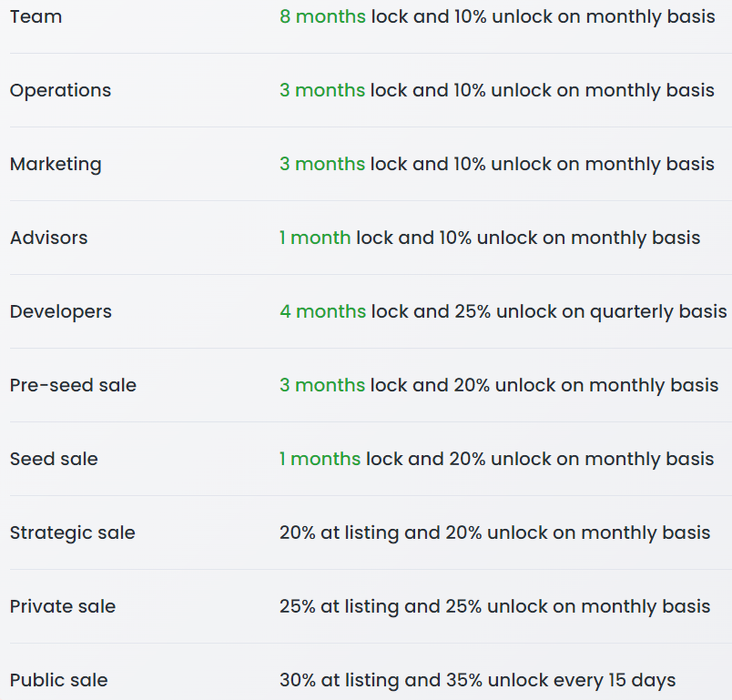Click the Strategic sale label
Image resolution: width=732 pixels, height=700 pixels.
pos(73,533)
